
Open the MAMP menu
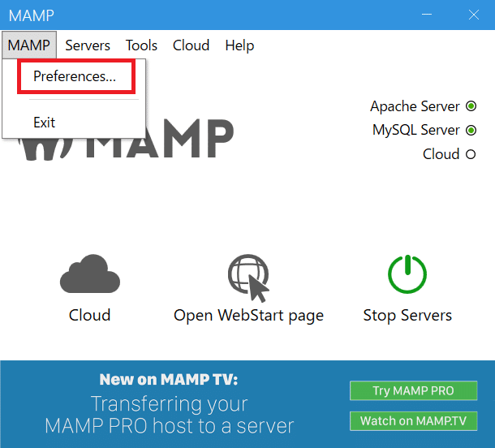pyautogui.click(x=29, y=45)
